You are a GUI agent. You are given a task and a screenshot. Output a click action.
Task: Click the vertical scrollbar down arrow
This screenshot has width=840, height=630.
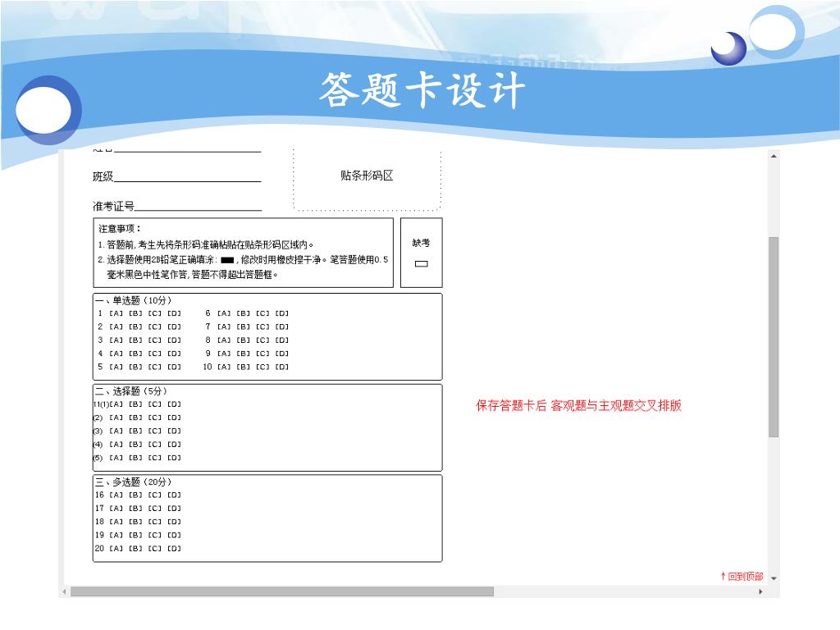(774, 578)
